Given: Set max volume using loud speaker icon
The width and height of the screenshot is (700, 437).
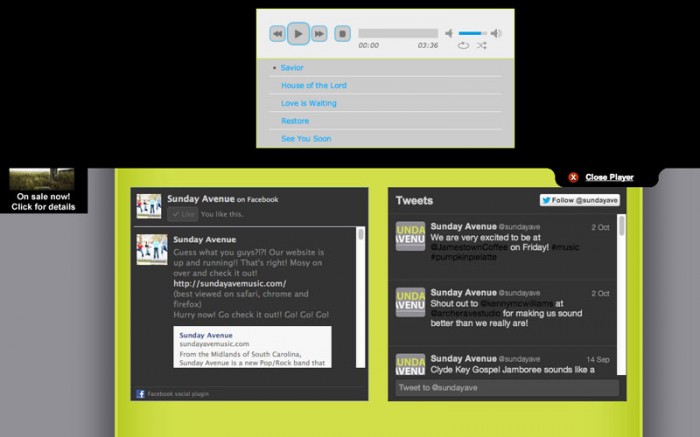Looking at the screenshot, I should pos(496,33).
